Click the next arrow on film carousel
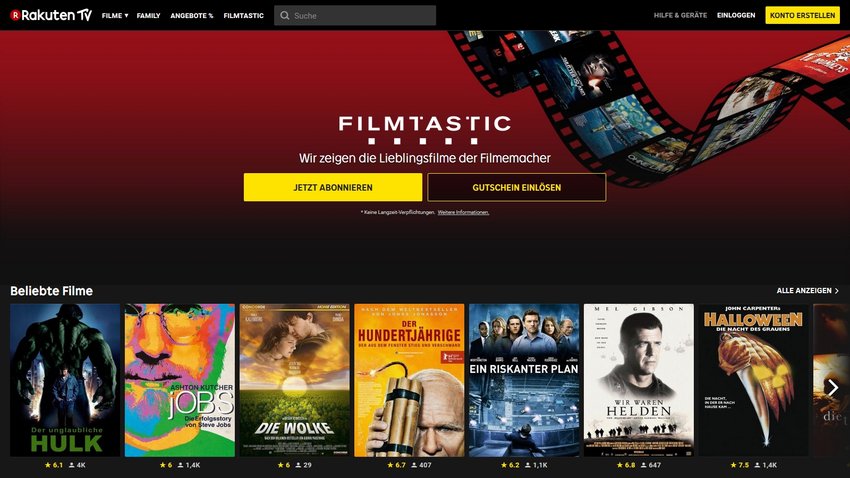The height and width of the screenshot is (478, 850). (833, 387)
